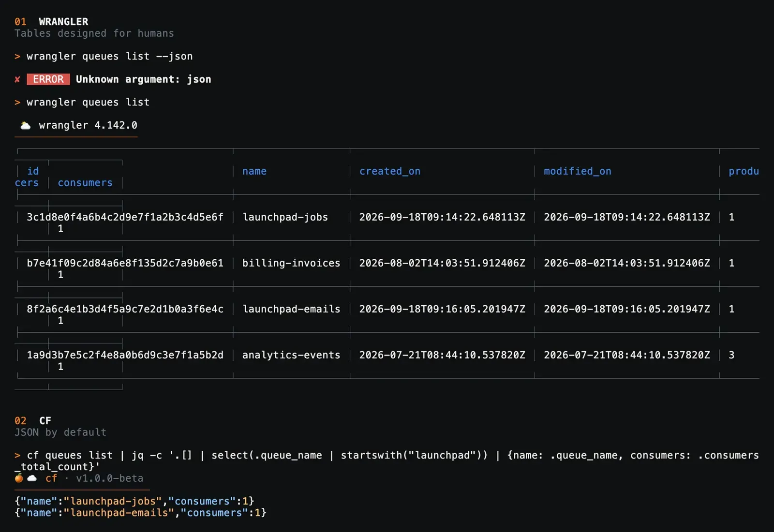Click created_on value 2026-09-18T09:14:22.648113Z
774x532 pixels.
[442, 217]
